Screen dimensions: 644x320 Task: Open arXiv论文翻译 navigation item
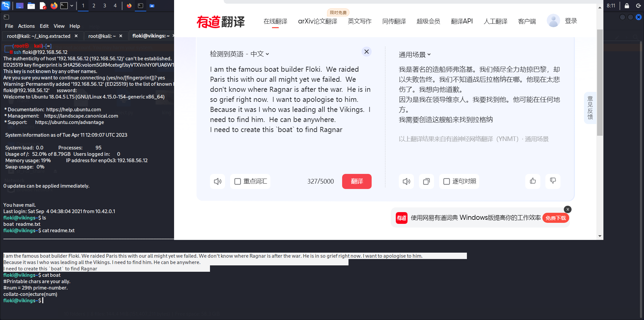click(x=318, y=21)
